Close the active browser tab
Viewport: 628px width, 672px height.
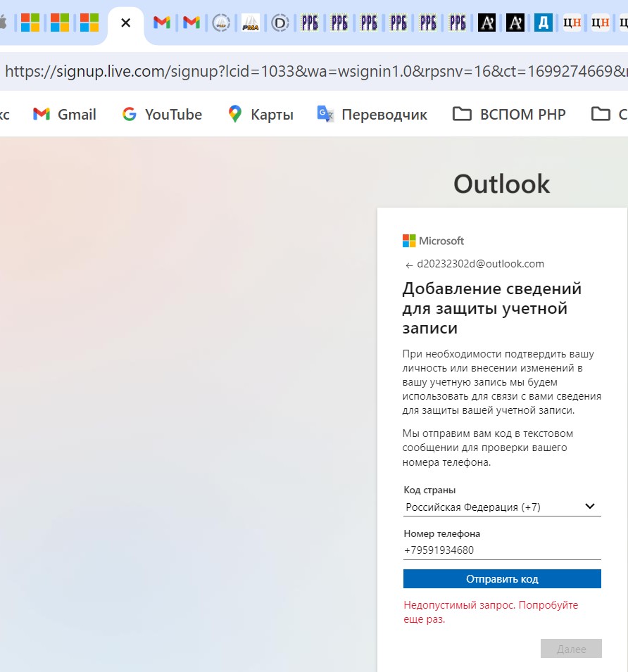[x=125, y=23]
